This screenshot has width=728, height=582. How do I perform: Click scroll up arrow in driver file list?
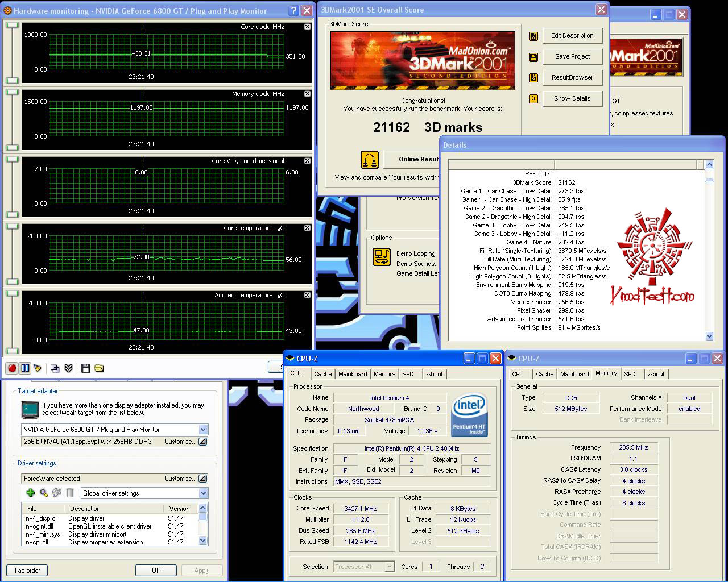[202, 508]
